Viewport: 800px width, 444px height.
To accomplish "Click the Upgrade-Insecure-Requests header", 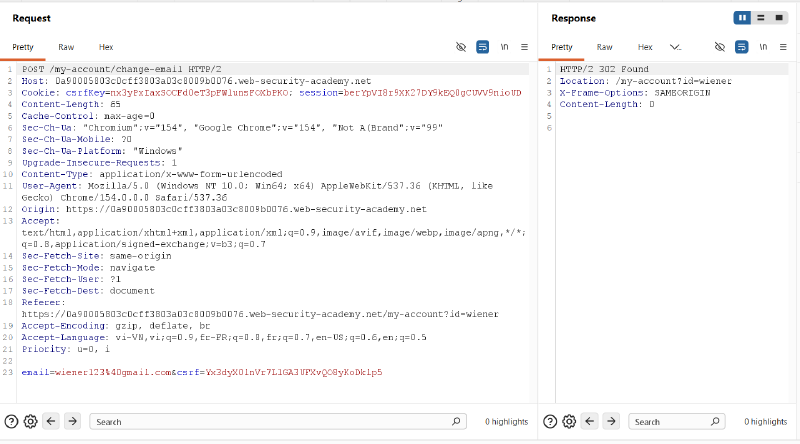I will pyautogui.click(x=99, y=162).
